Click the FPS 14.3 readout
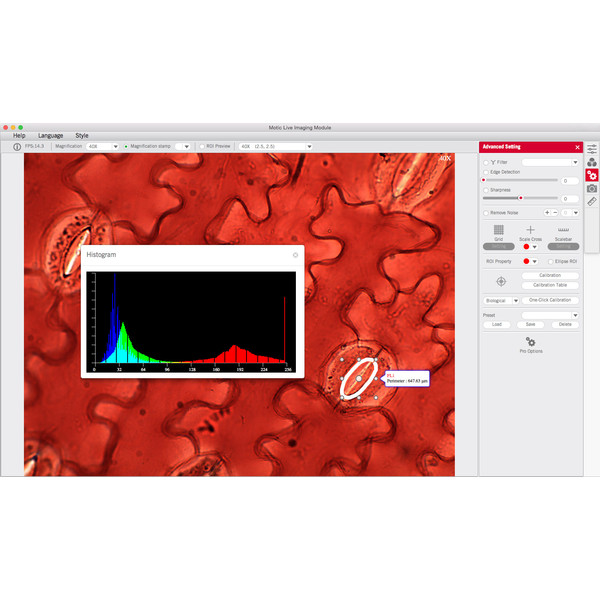The width and height of the screenshot is (600, 600). click(34, 147)
